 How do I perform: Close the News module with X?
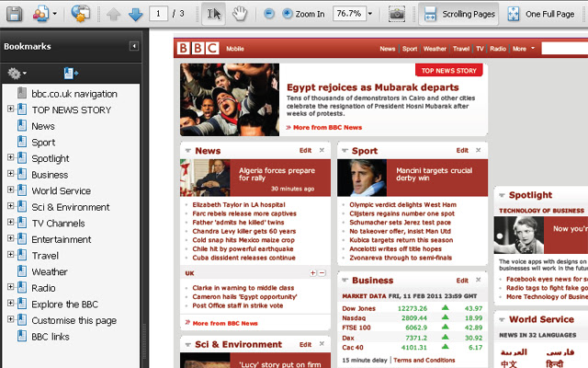click(x=322, y=150)
